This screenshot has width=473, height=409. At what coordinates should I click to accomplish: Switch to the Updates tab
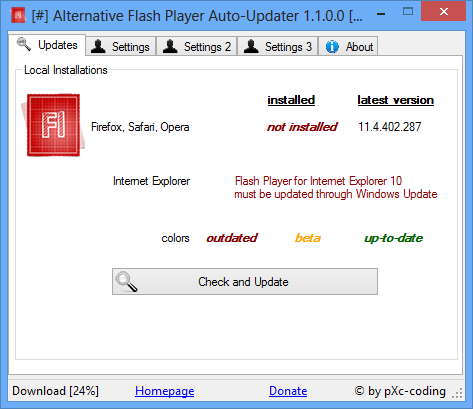(47, 45)
